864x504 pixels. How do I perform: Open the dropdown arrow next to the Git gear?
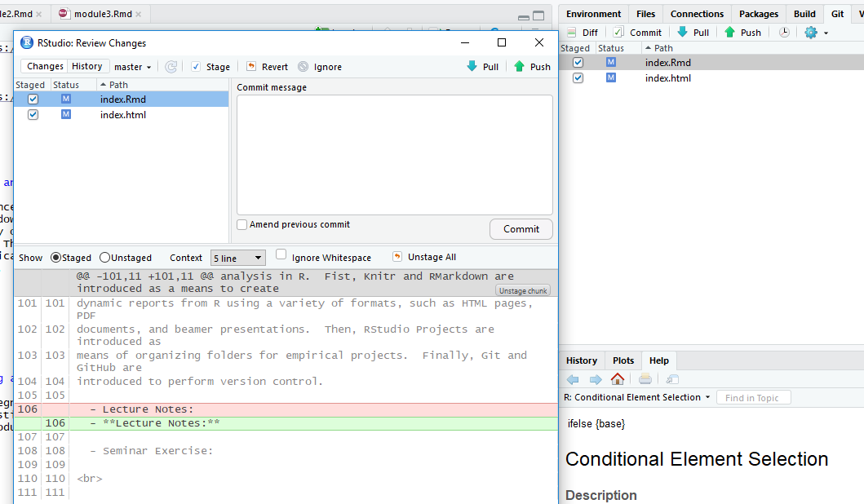[826, 33]
